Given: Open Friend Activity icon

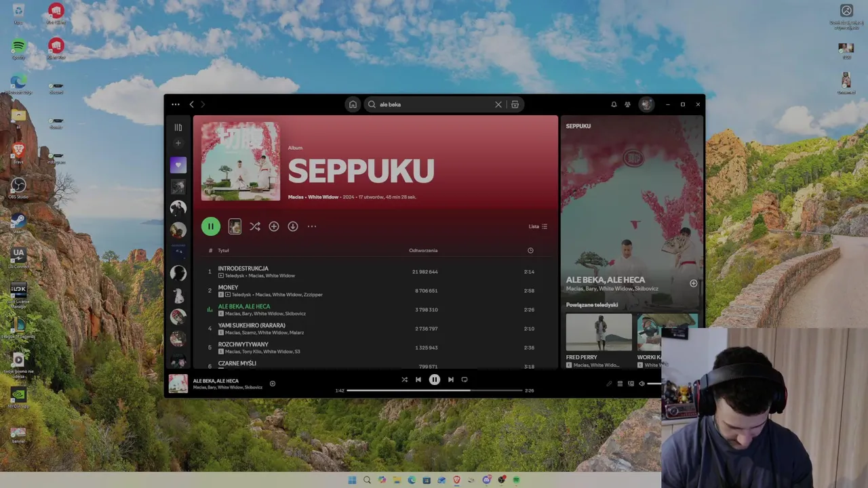Looking at the screenshot, I should [x=627, y=104].
